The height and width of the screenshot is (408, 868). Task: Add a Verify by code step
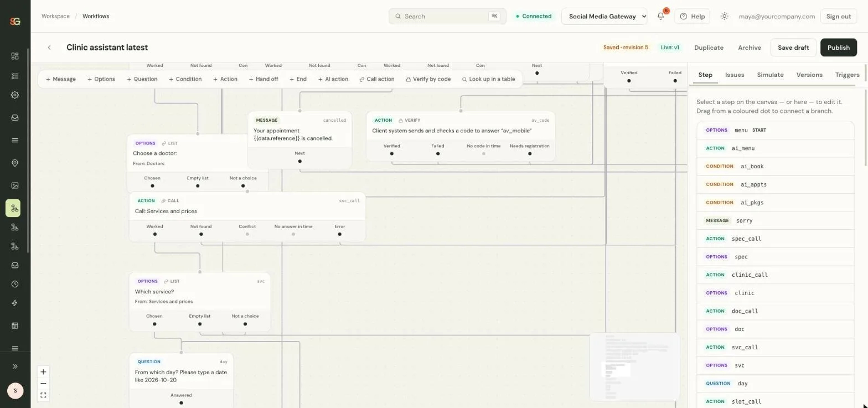(x=428, y=79)
